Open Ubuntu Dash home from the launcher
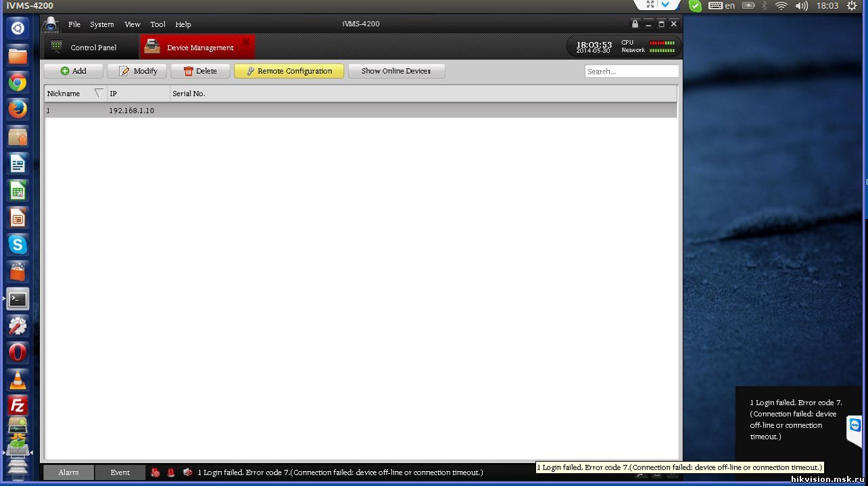 click(18, 28)
